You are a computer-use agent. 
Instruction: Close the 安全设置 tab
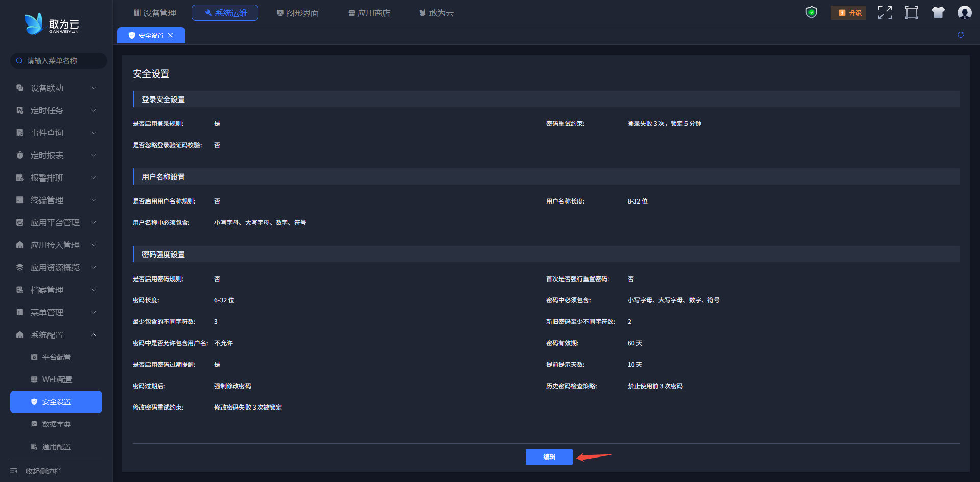pyautogui.click(x=170, y=35)
